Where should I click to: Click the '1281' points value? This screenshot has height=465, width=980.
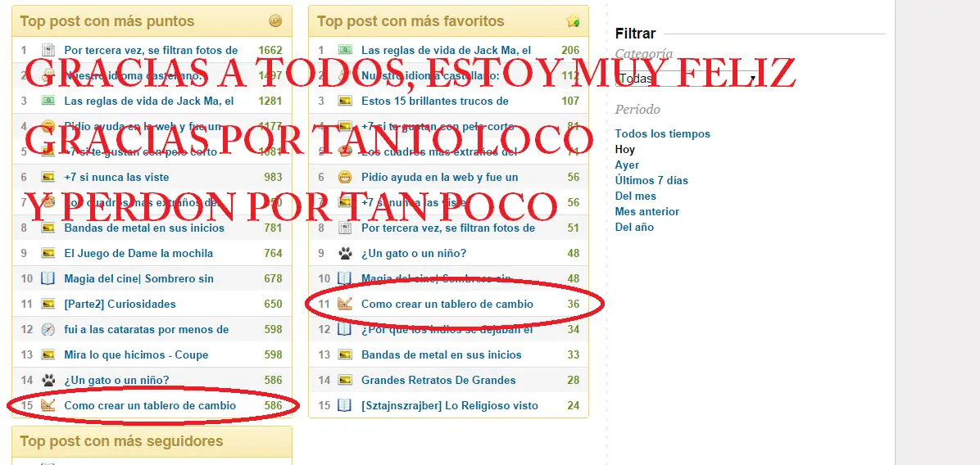tap(270, 101)
